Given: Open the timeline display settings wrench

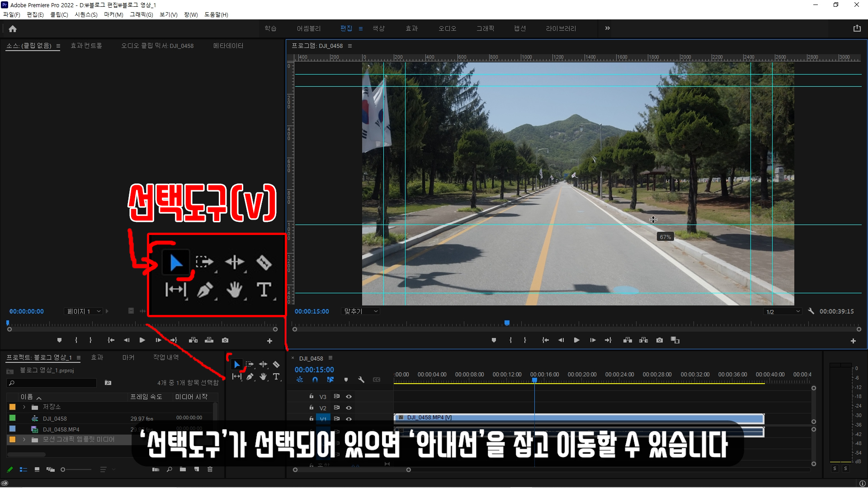Looking at the screenshot, I should (x=361, y=380).
